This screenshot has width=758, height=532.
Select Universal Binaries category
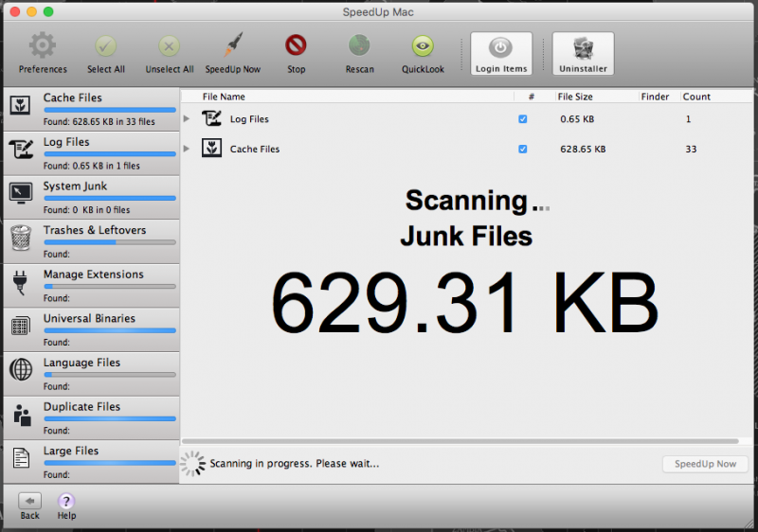(x=91, y=330)
